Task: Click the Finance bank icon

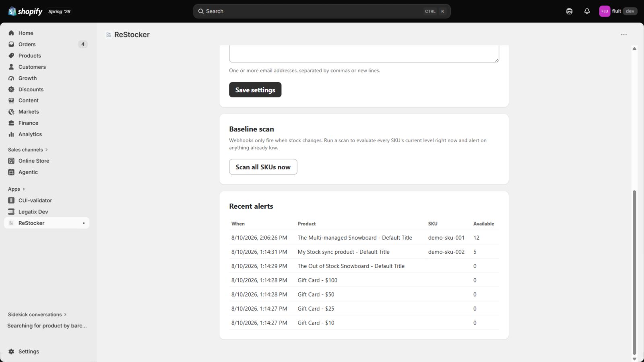Action: pos(11,123)
